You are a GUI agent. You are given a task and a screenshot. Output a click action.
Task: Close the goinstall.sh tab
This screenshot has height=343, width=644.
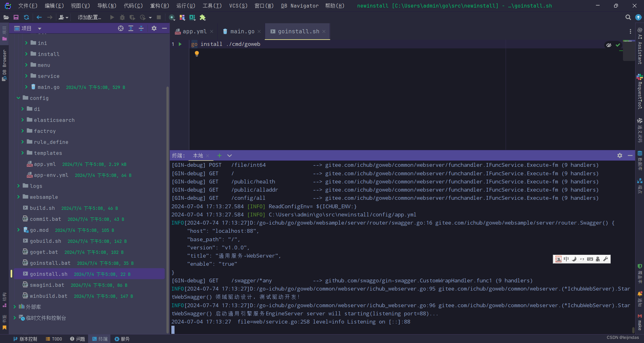[x=324, y=31]
